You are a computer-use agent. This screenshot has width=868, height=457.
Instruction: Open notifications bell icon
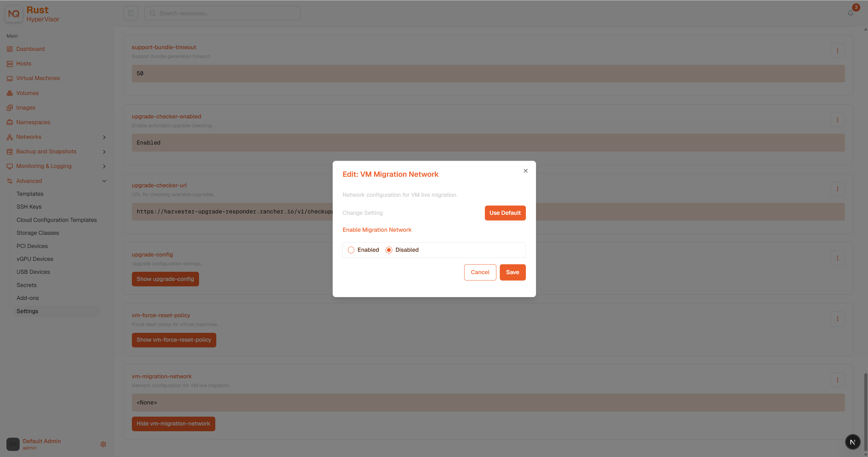click(x=850, y=13)
